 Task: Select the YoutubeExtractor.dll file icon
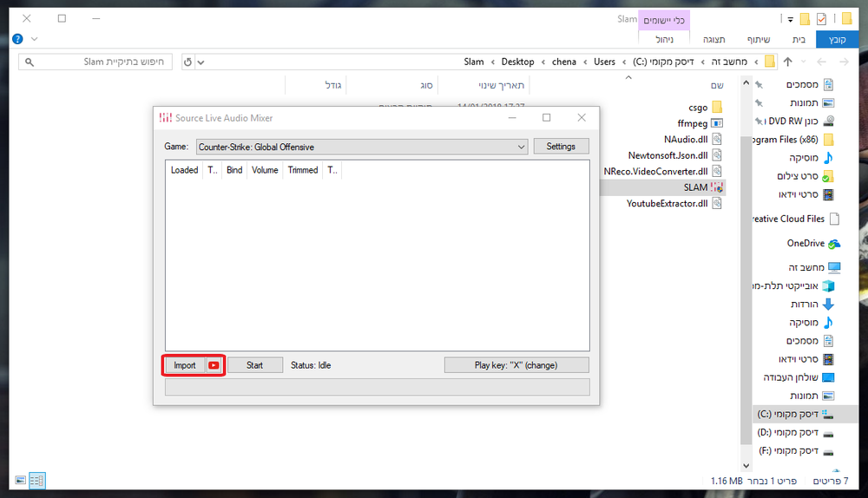717,203
